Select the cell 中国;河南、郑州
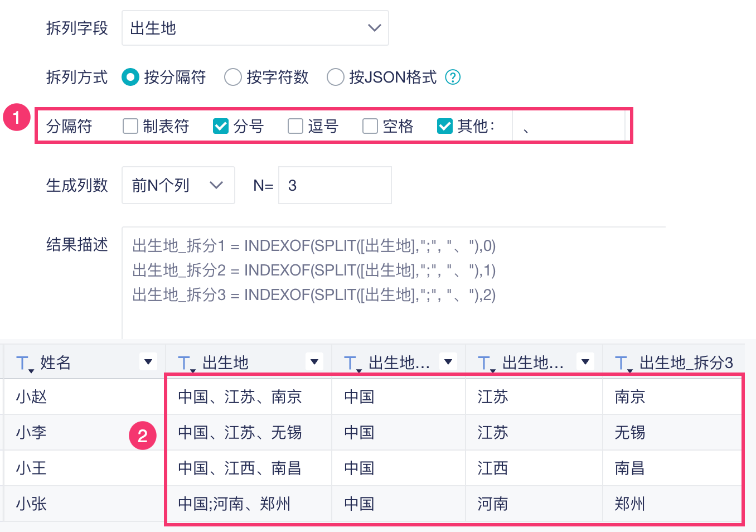This screenshot has height=532, width=756. click(249, 504)
